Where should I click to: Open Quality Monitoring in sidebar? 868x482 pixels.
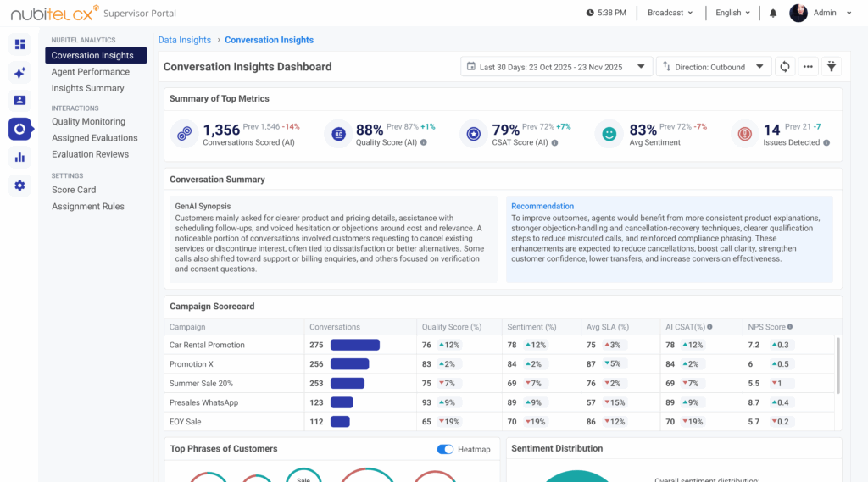coord(88,121)
